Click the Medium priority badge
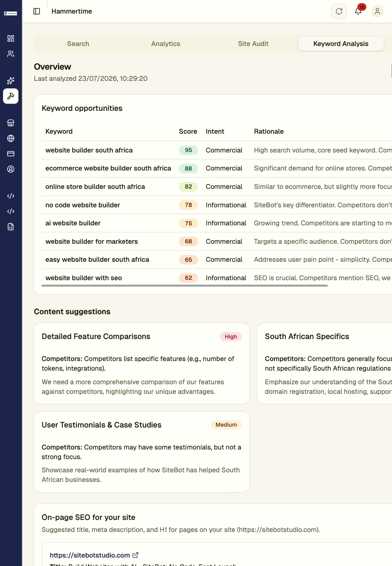 click(x=226, y=425)
